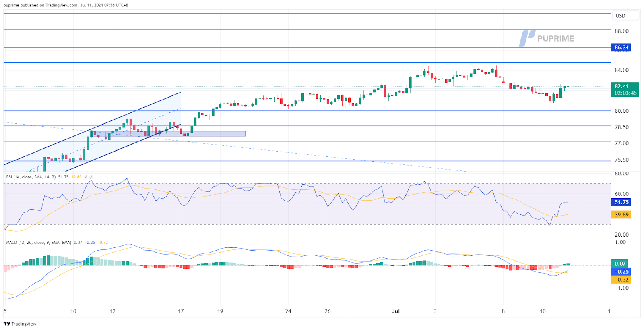Click the current price 82.41 label
The width and height of the screenshot is (644, 330).
(621, 86)
